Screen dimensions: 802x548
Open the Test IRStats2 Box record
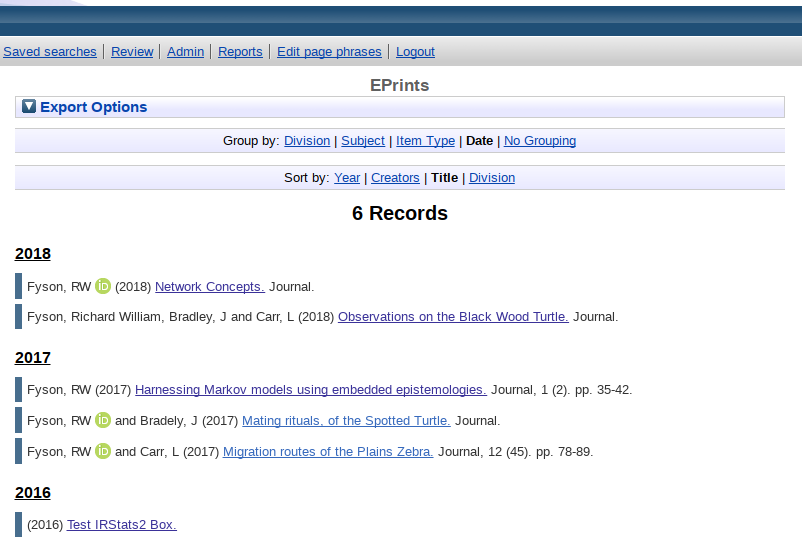click(x=121, y=525)
